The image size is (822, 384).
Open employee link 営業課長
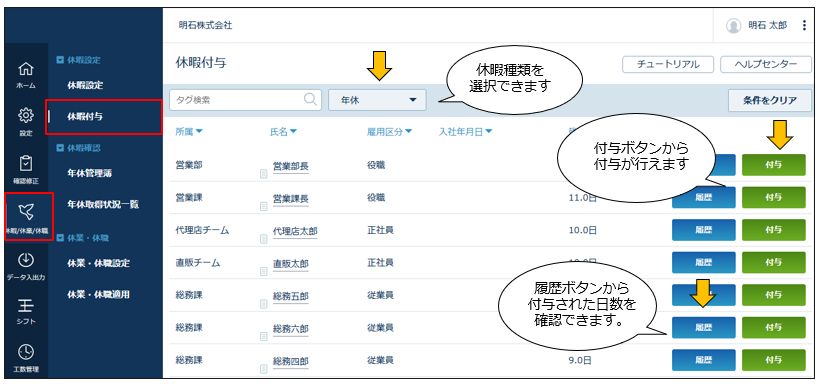(290, 199)
